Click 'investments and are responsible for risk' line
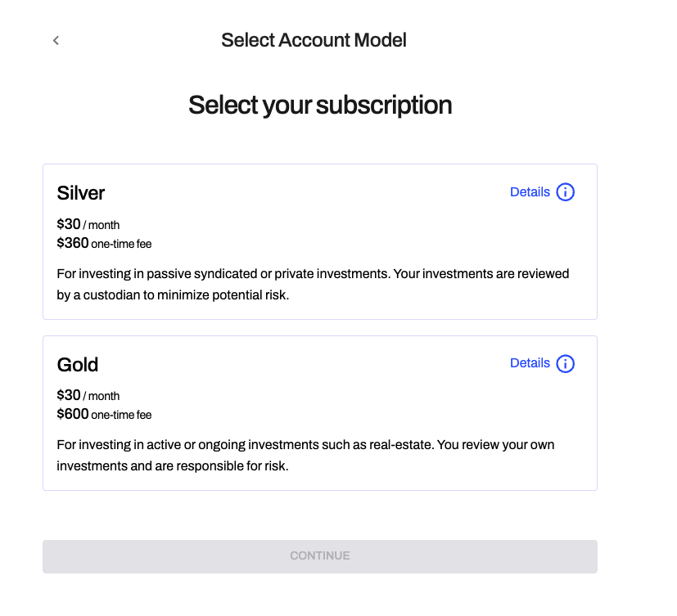Screen dimensions: 677x616 point(173,466)
